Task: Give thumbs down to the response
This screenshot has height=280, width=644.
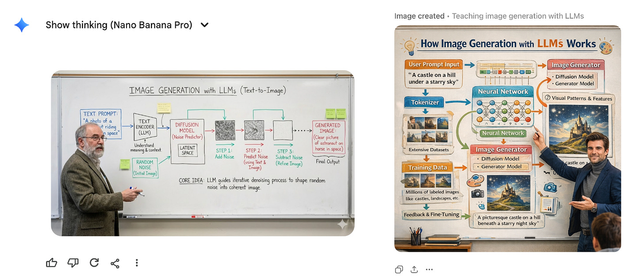Action: (x=73, y=263)
